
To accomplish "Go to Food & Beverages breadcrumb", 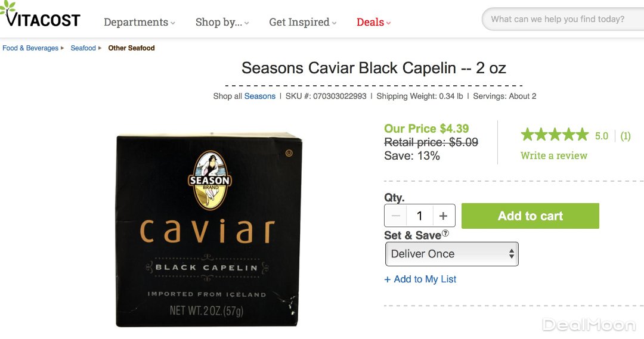I will click(x=30, y=48).
